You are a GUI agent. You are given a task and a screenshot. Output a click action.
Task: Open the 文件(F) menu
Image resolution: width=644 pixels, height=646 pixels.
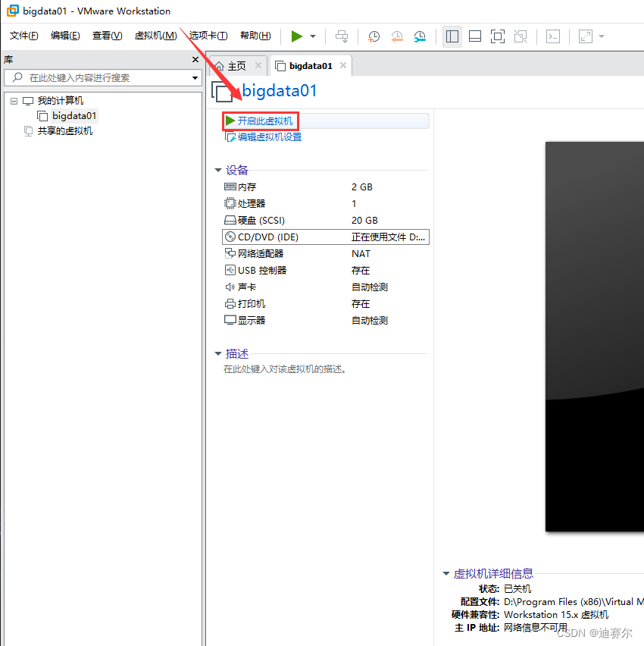[x=24, y=36]
